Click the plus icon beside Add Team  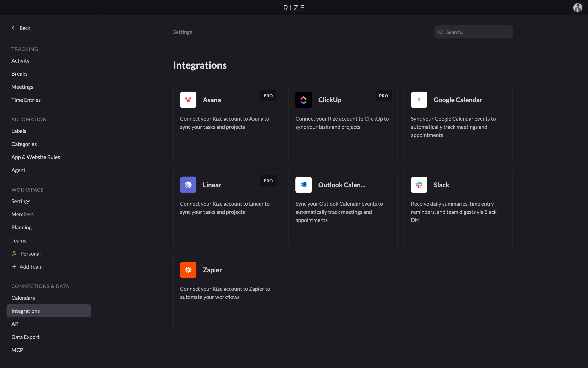[14, 267]
